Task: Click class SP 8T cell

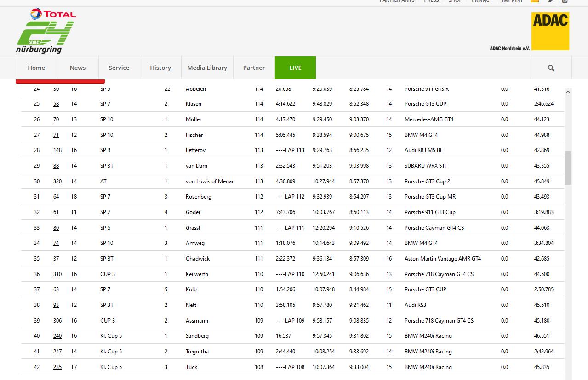Action: [x=107, y=259]
